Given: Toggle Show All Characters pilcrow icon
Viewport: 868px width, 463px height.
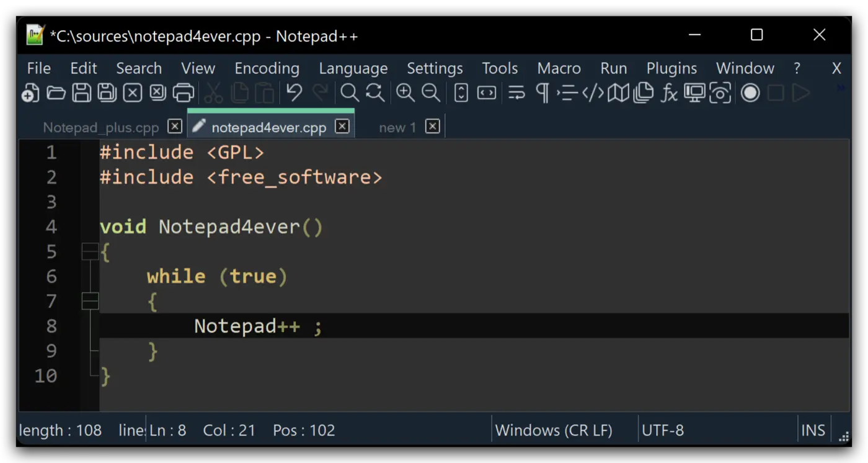Looking at the screenshot, I should point(542,93).
